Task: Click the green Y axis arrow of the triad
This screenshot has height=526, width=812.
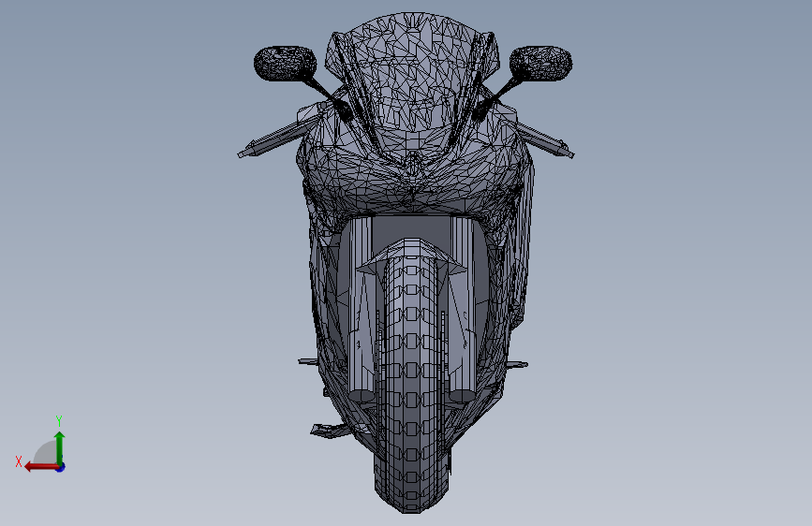Action: [x=60, y=447]
